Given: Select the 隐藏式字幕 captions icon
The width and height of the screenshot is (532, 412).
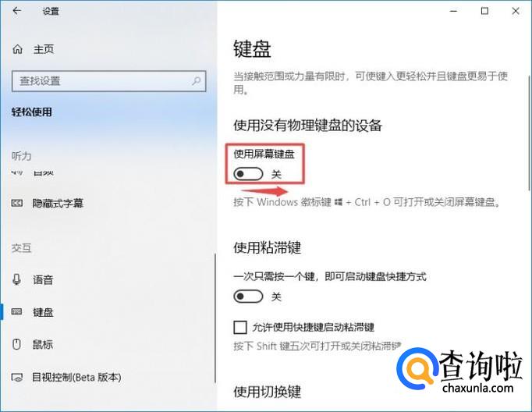Looking at the screenshot, I should (17, 204).
